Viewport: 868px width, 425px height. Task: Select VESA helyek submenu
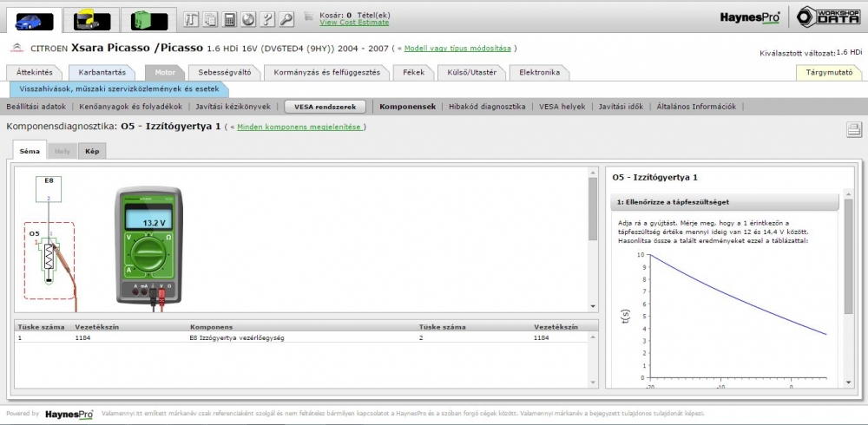coord(562,107)
